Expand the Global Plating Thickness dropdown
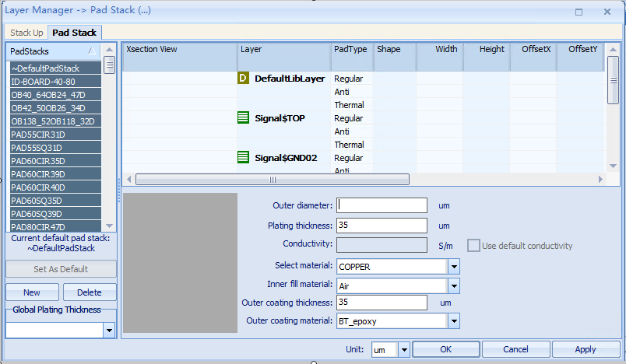The height and width of the screenshot is (364, 626). coord(108,331)
